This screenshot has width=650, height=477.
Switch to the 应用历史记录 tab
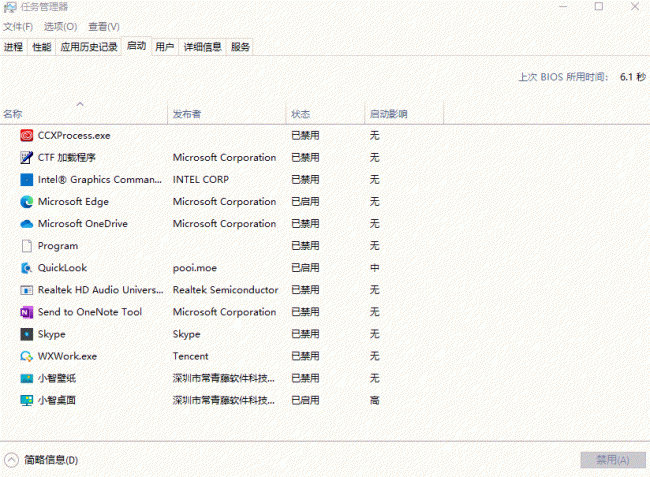(x=89, y=47)
